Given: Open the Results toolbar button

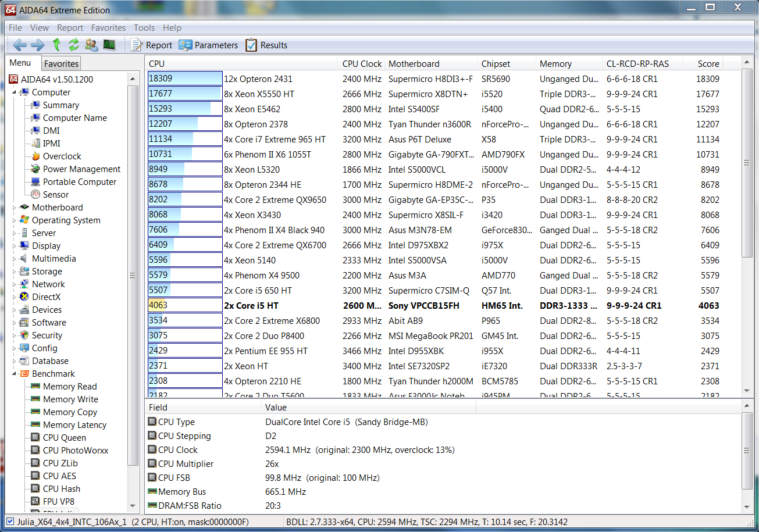Looking at the screenshot, I should (x=266, y=45).
